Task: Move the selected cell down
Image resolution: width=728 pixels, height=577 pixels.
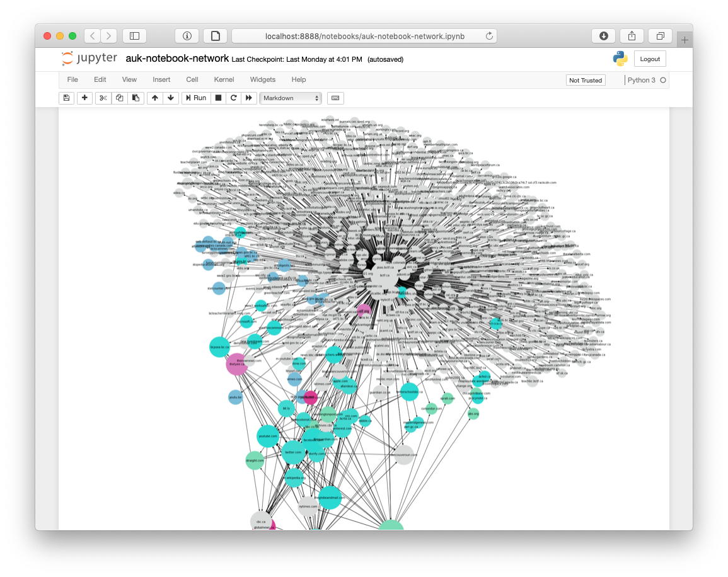Action: pyautogui.click(x=171, y=98)
